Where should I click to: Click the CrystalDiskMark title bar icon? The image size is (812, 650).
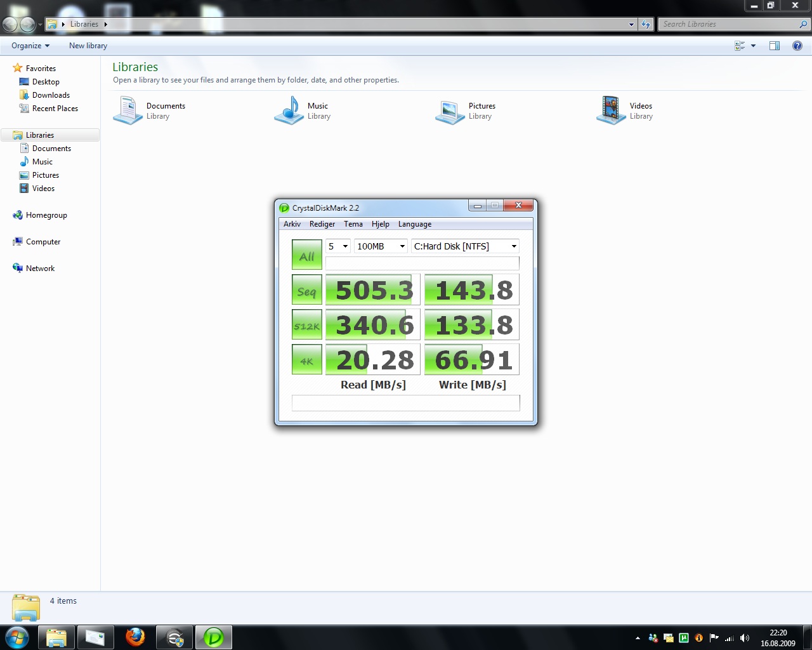(x=284, y=208)
